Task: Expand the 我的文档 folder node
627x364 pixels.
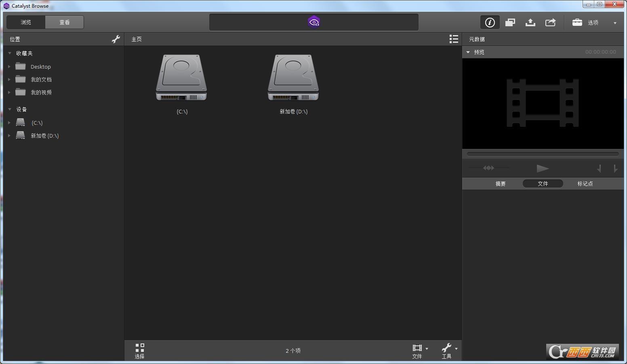Action: (9, 79)
